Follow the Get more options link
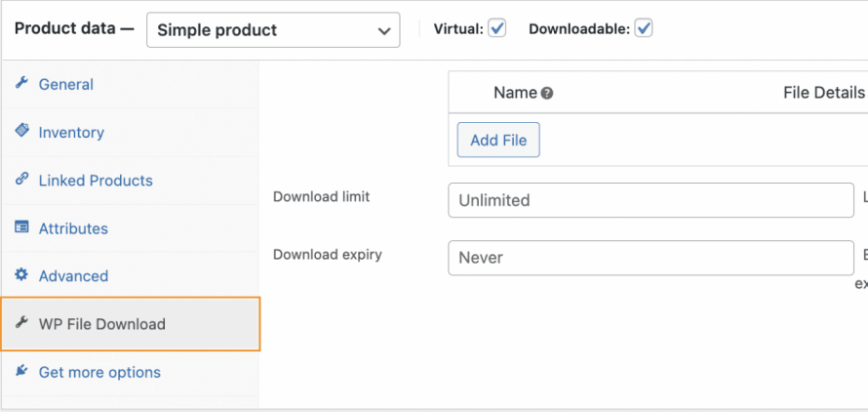The height and width of the screenshot is (412, 868). 99,371
